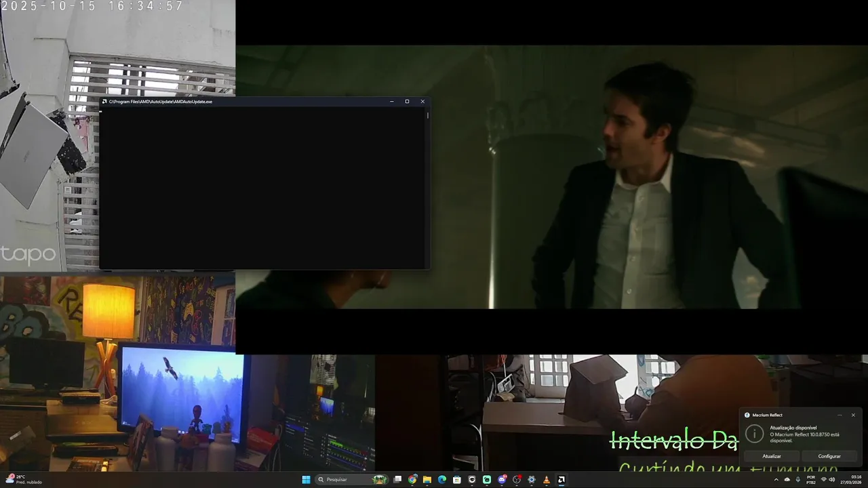Select the AMD AutoUpdate taskbar icon
Image resolution: width=868 pixels, height=488 pixels.
click(x=561, y=480)
